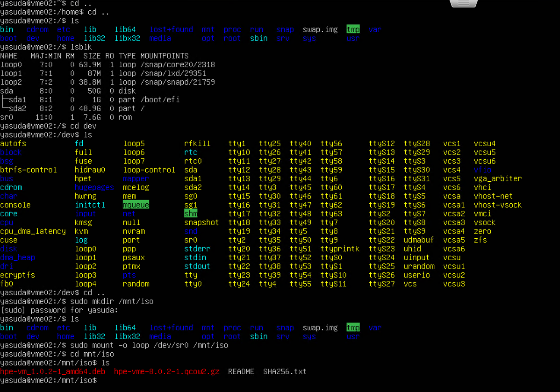Click the tty63 device entry

(331, 214)
